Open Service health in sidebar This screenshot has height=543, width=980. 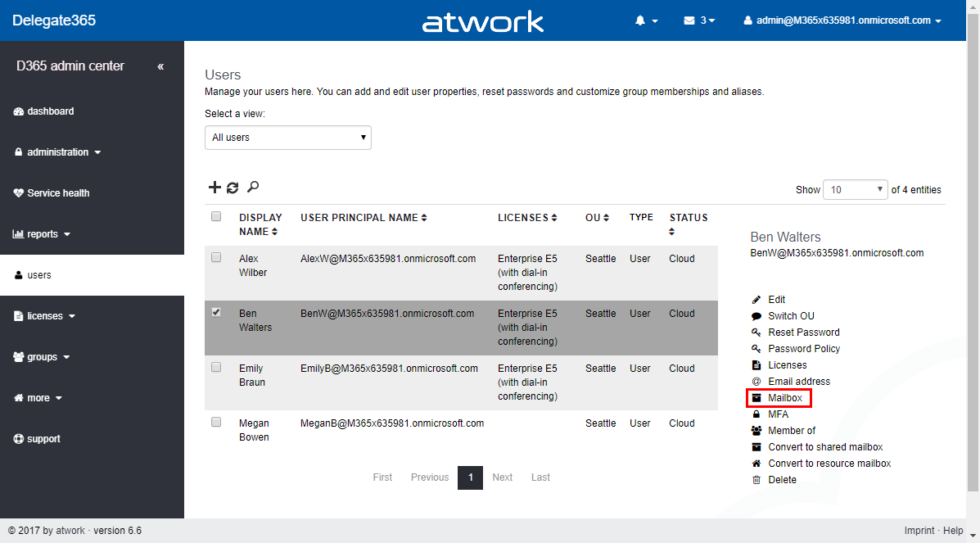click(x=52, y=193)
